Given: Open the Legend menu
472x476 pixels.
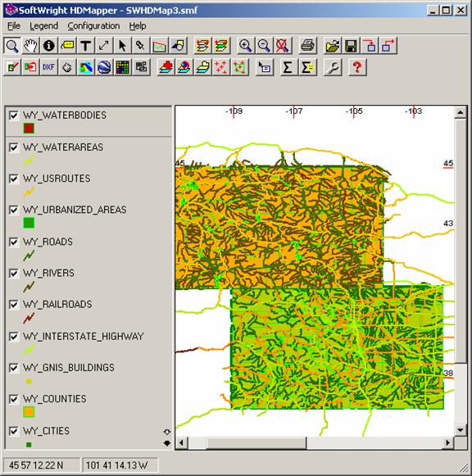Looking at the screenshot, I should click(43, 26).
